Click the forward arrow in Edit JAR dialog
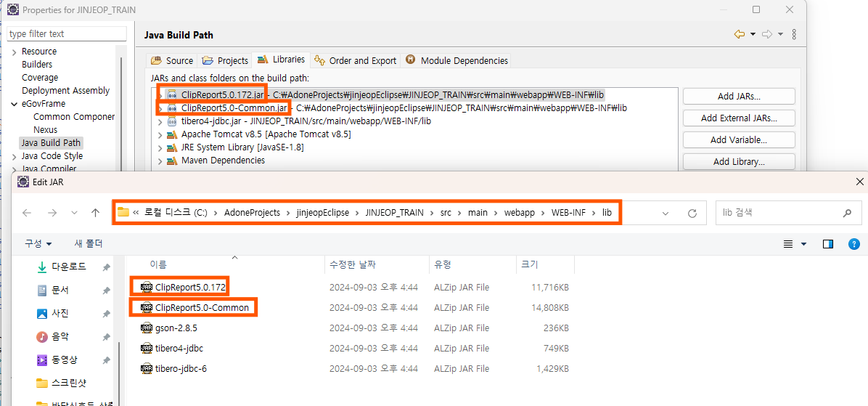 52,213
